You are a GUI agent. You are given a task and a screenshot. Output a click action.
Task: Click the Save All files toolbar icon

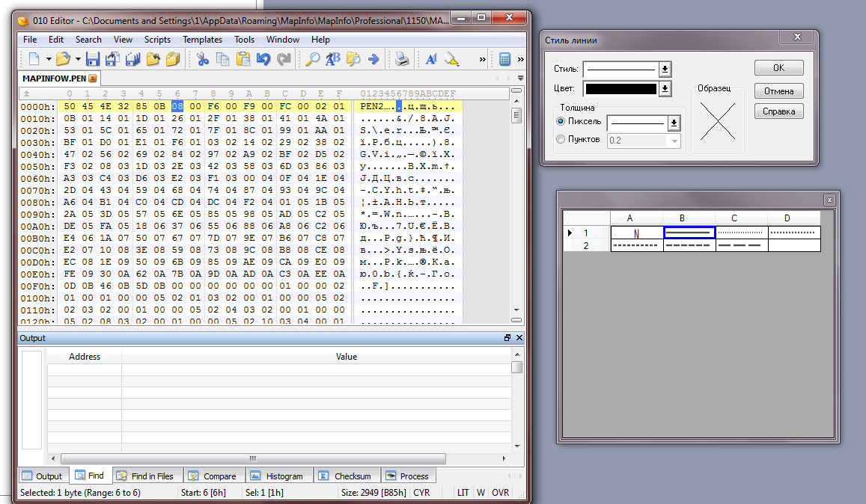click(x=132, y=58)
